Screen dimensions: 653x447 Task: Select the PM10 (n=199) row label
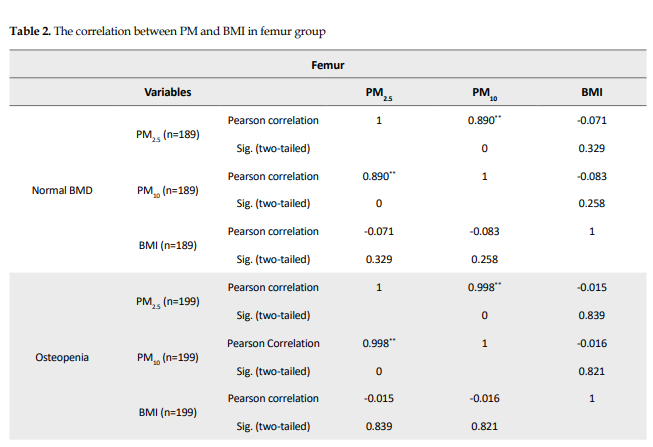click(x=167, y=357)
